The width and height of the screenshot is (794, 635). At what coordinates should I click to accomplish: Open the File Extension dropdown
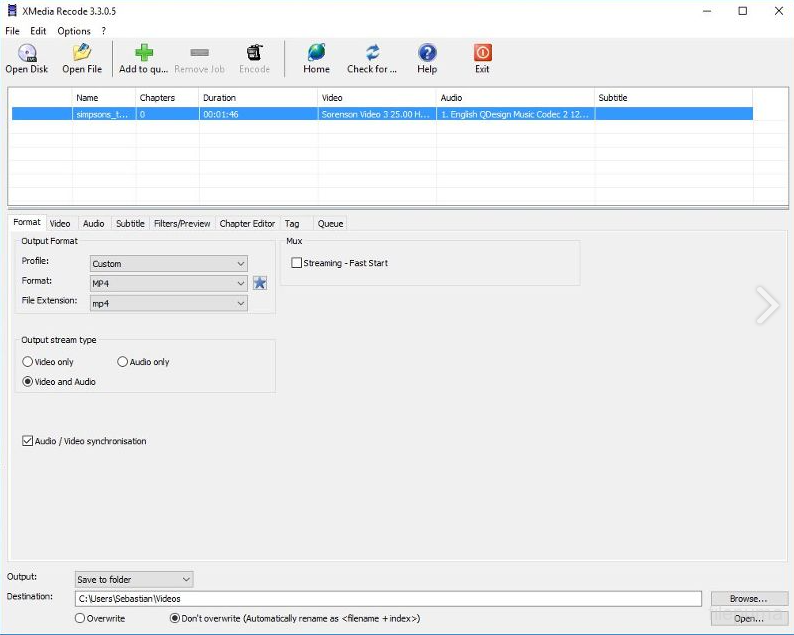coord(168,303)
